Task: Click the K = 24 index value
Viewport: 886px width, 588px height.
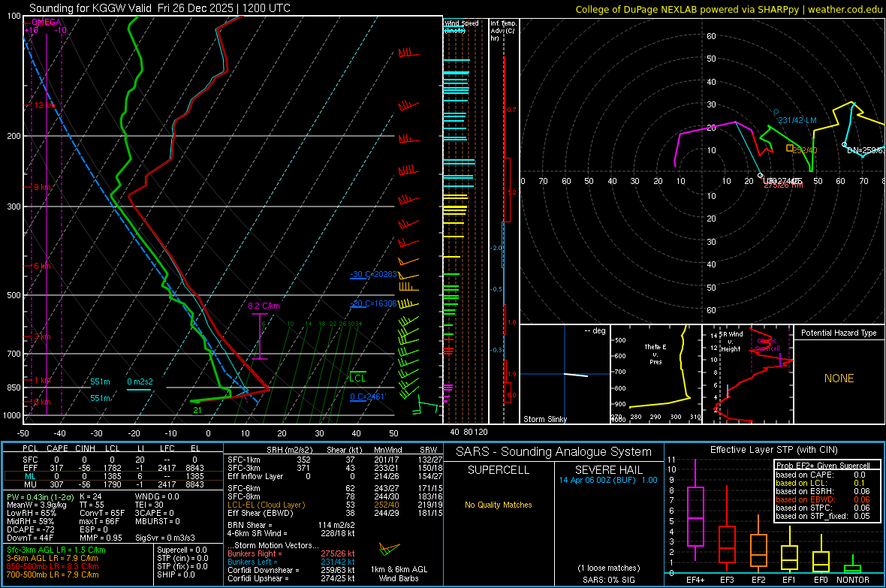Action: point(90,497)
